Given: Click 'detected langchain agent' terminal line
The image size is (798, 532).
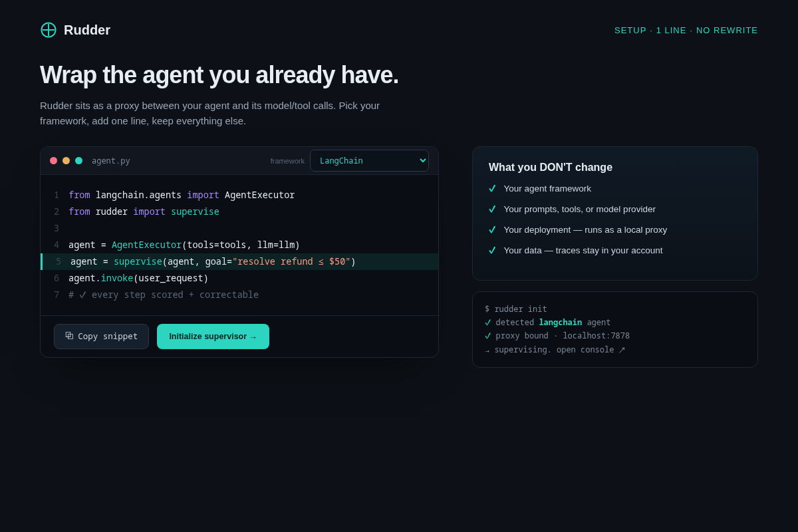Looking at the screenshot, I should 548,323.
